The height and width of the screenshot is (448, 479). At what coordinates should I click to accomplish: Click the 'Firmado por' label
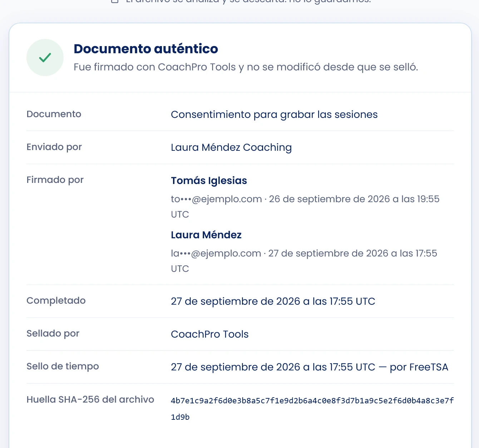[x=55, y=180]
